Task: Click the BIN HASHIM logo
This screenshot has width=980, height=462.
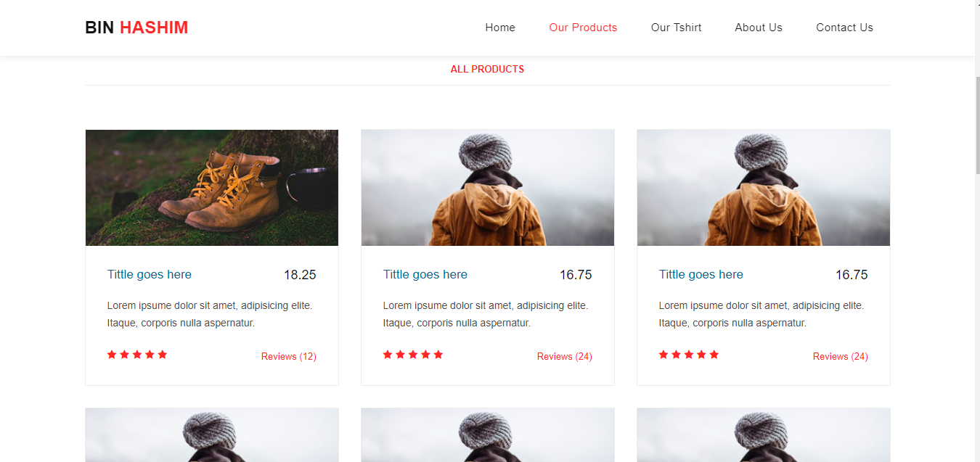Action: tap(136, 28)
